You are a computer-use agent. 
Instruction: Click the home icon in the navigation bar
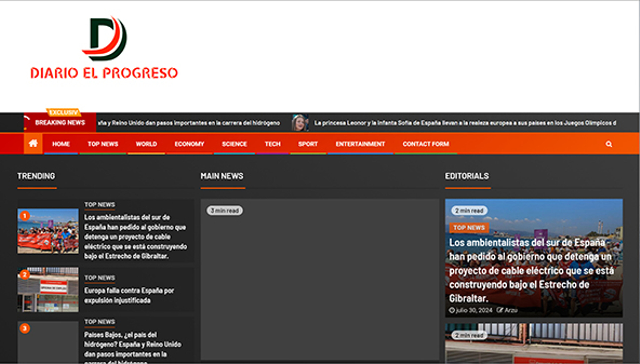33,144
